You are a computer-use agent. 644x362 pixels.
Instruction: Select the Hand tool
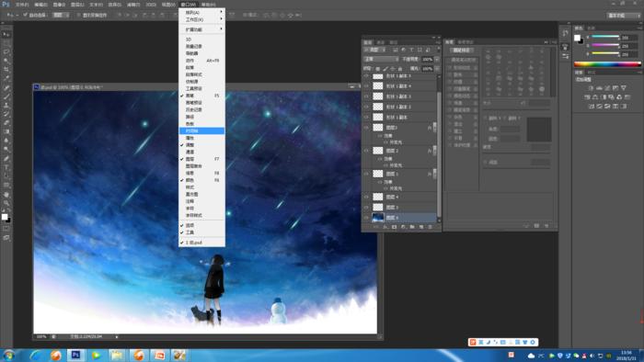pos(6,195)
